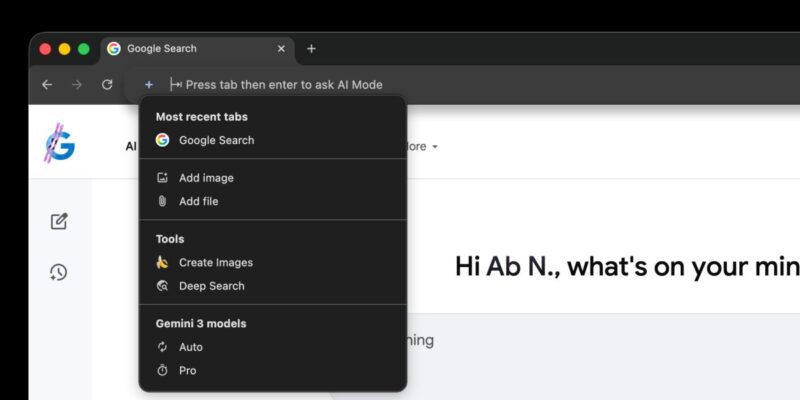Expand the More dropdown arrow
This screenshot has height=400, width=800.
pos(435,147)
